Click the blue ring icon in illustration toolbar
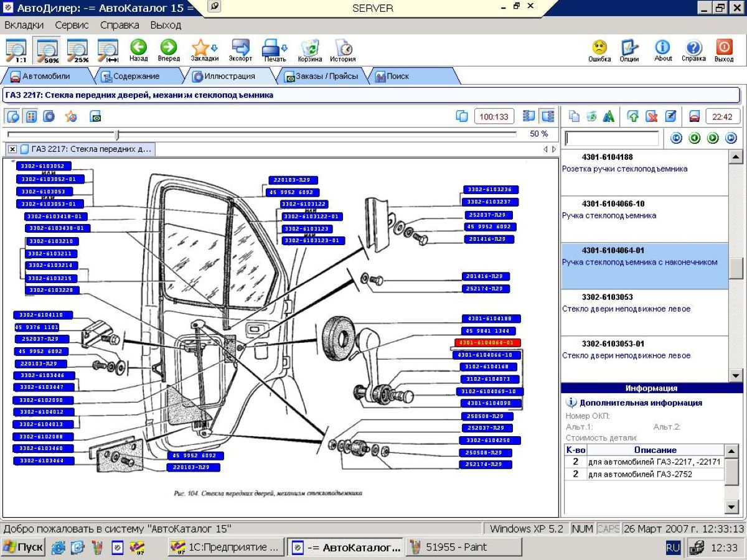The width and height of the screenshot is (747, 560). [49, 116]
